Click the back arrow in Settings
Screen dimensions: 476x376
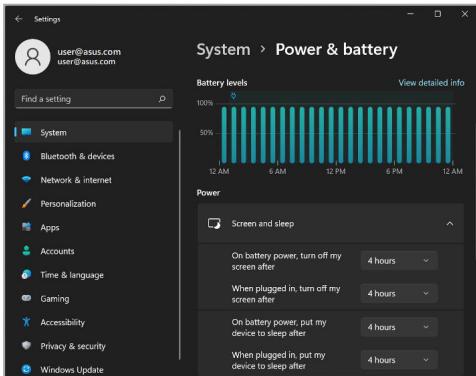tap(19, 19)
